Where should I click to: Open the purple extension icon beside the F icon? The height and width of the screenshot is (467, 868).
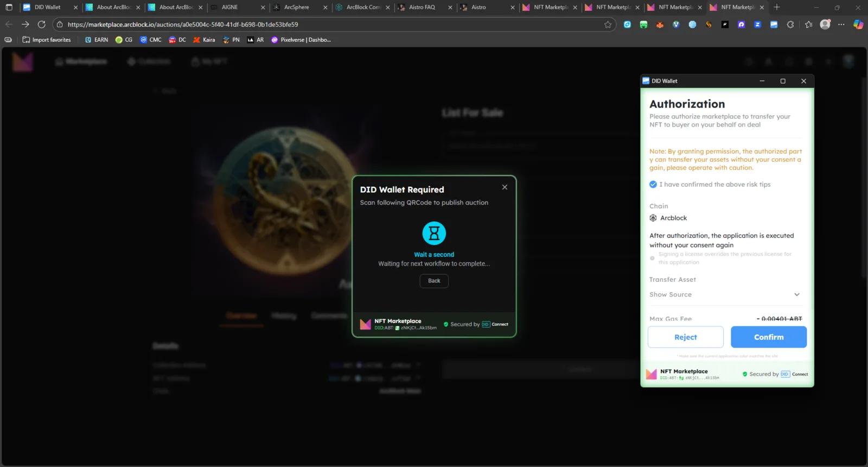(x=741, y=24)
